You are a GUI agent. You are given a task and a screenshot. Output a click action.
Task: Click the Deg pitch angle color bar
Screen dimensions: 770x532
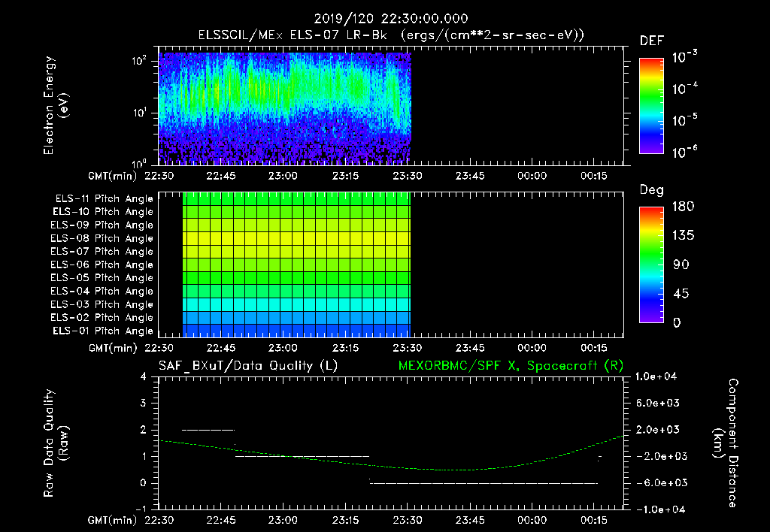coord(651,264)
